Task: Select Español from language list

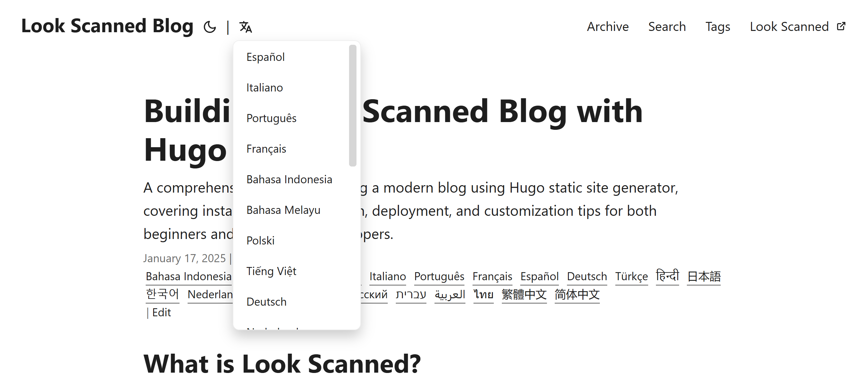Action: pyautogui.click(x=266, y=57)
